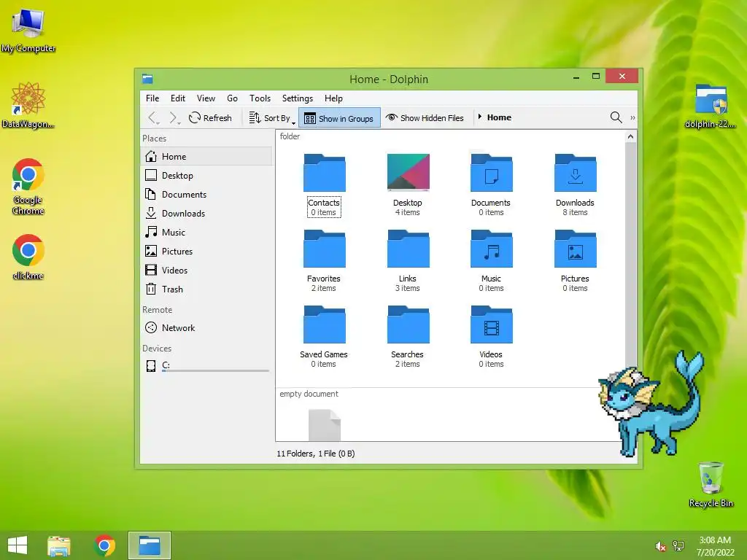Open the File menu

click(x=152, y=98)
